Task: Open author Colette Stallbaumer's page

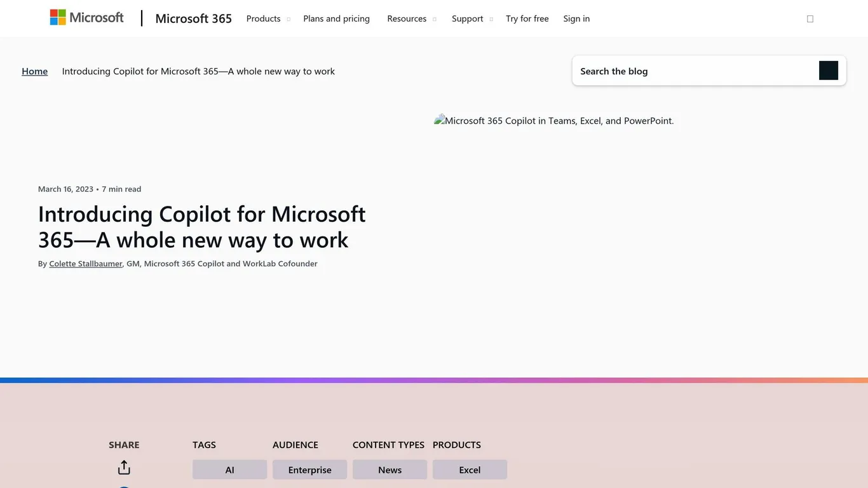Action: coord(86,264)
